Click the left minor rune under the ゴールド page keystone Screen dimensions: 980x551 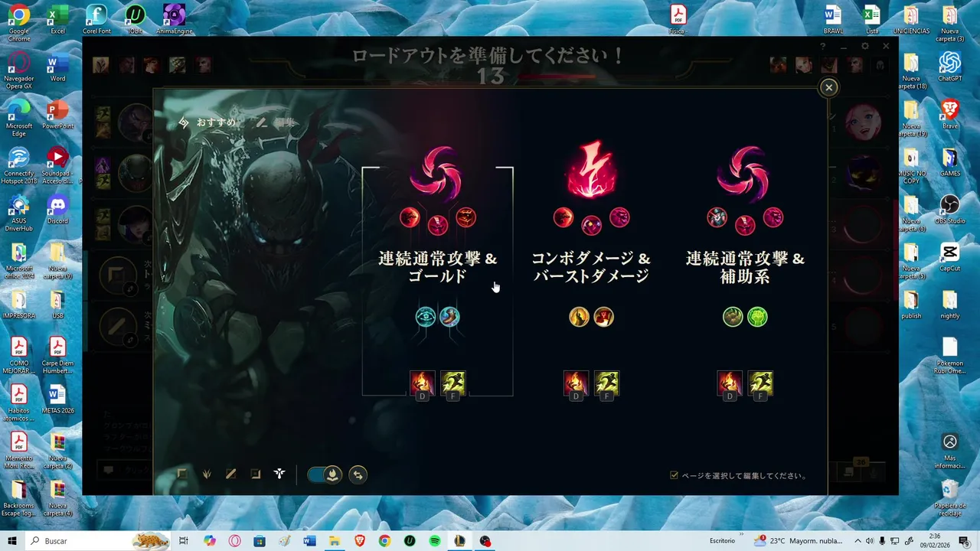410,218
